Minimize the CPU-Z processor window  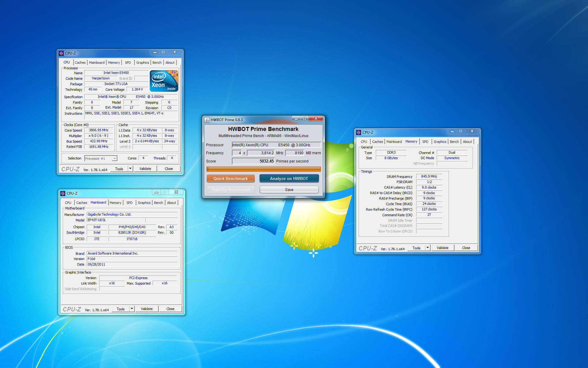(155, 52)
